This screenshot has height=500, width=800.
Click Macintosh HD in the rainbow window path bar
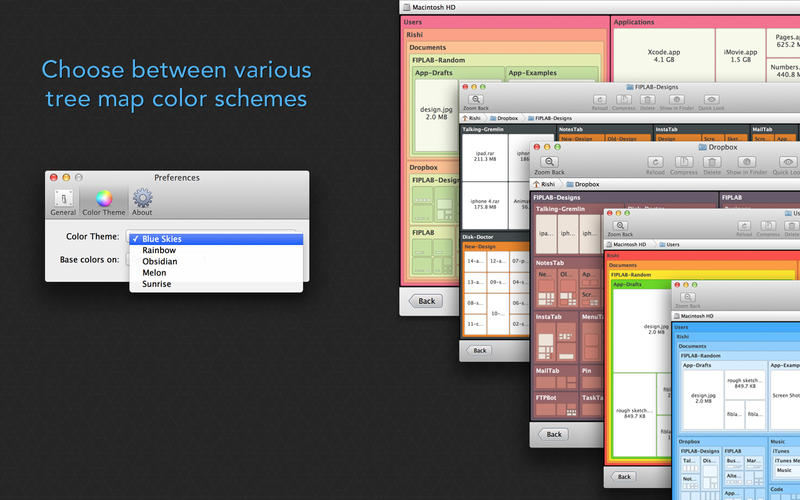(626, 244)
